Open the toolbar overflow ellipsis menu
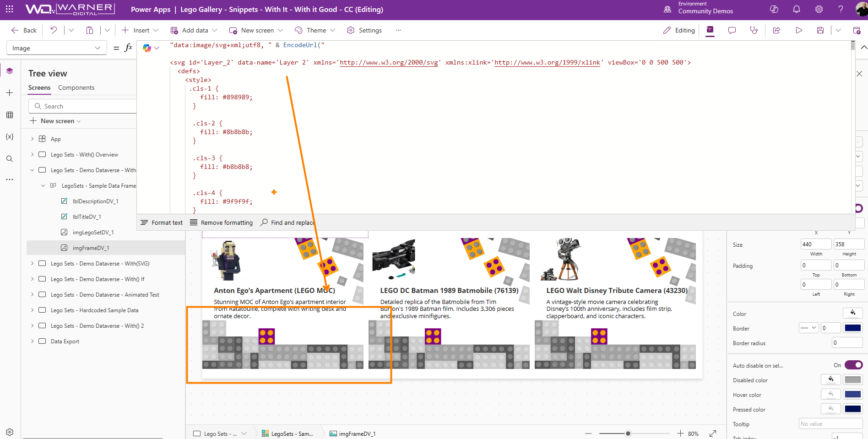 (398, 30)
